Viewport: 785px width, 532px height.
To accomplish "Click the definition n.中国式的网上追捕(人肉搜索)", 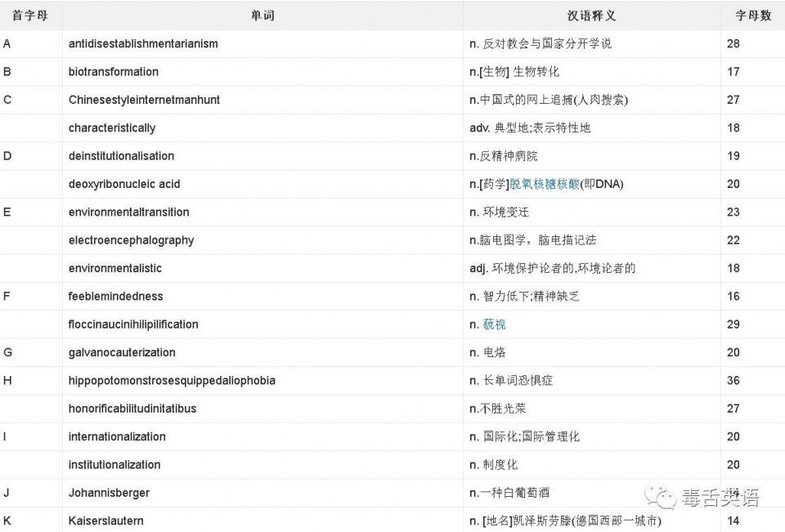I will (x=549, y=100).
